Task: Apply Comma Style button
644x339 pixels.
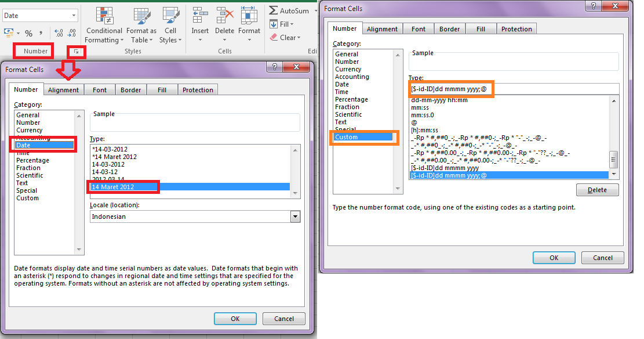Action: pyautogui.click(x=40, y=33)
